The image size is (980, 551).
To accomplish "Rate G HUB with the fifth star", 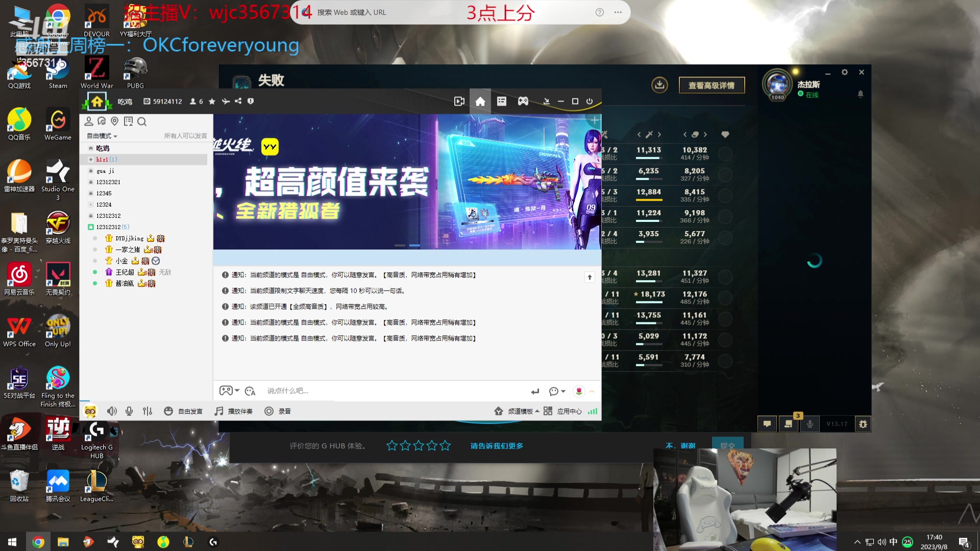I will tap(445, 446).
